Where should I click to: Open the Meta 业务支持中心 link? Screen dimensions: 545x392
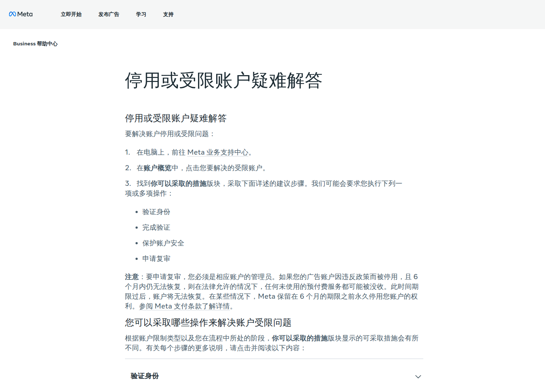(218, 152)
